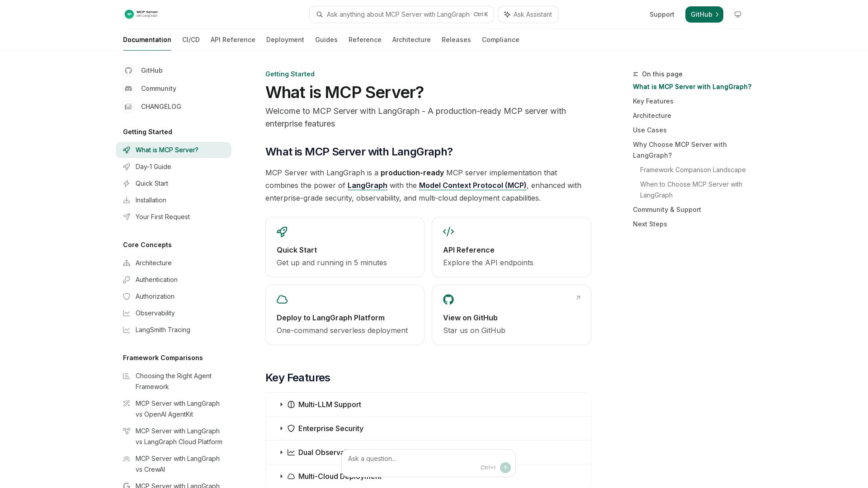Toggle the theme with the monitor icon
The image size is (868, 488).
[738, 14]
